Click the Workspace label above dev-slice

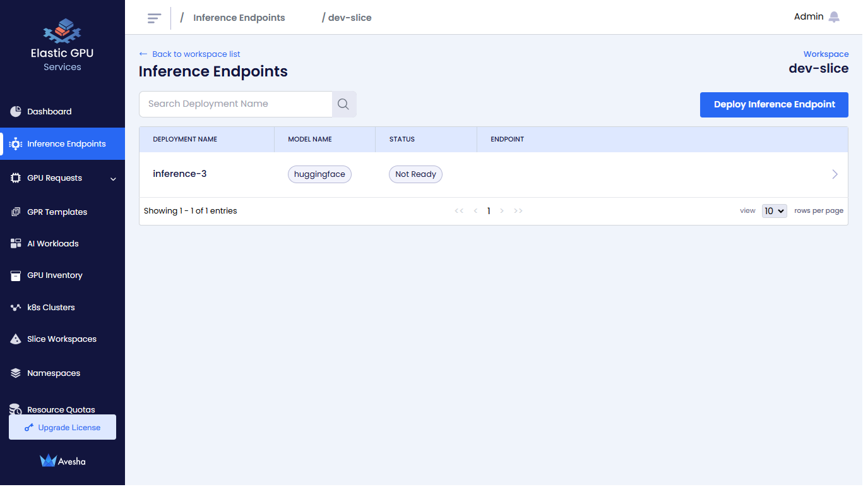click(x=826, y=54)
